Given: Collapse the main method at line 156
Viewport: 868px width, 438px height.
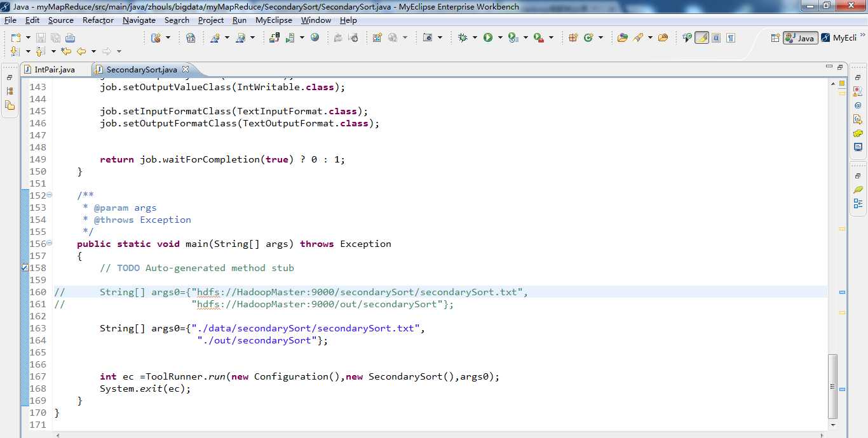Looking at the screenshot, I should point(50,244).
